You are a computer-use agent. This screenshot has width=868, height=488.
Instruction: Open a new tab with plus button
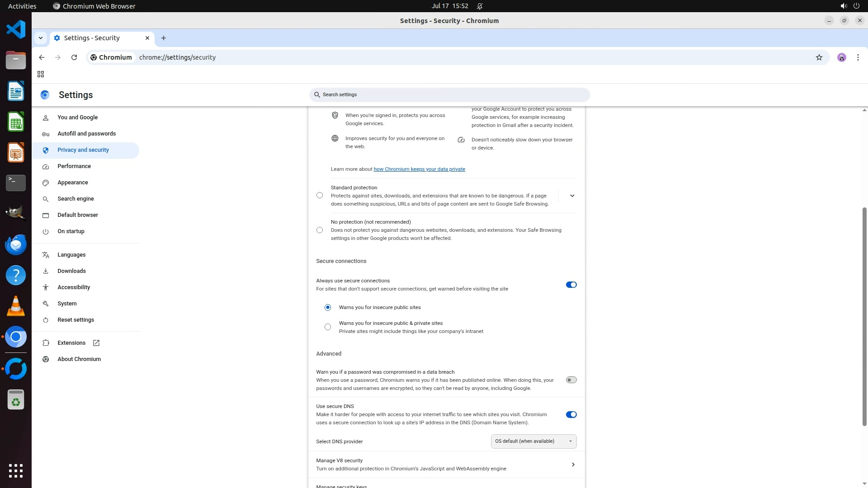click(164, 38)
